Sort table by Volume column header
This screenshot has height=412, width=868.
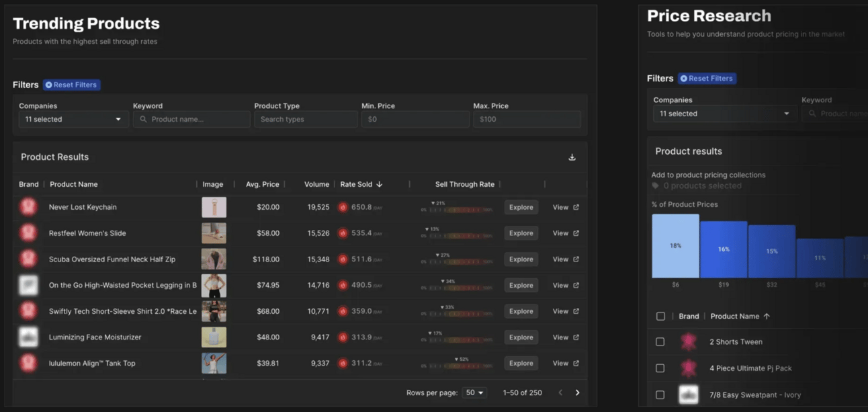click(x=316, y=184)
